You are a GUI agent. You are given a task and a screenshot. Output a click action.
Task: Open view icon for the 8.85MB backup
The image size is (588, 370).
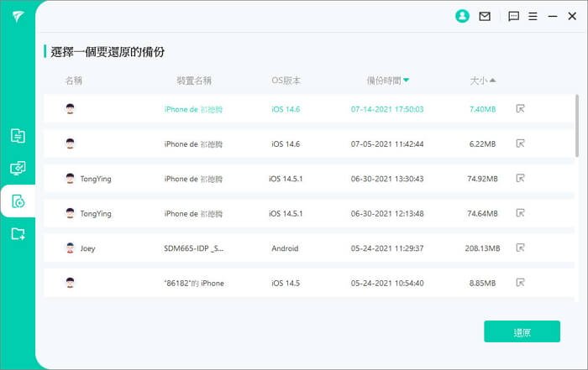point(521,283)
